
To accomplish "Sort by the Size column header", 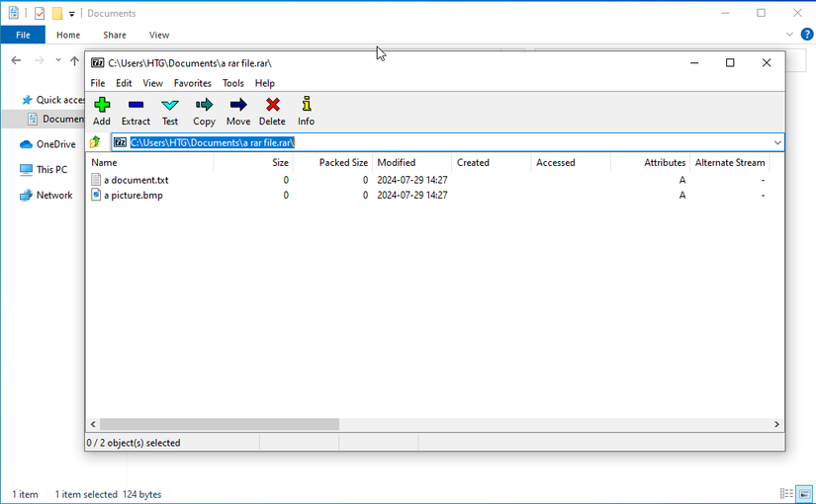I will 253,163.
